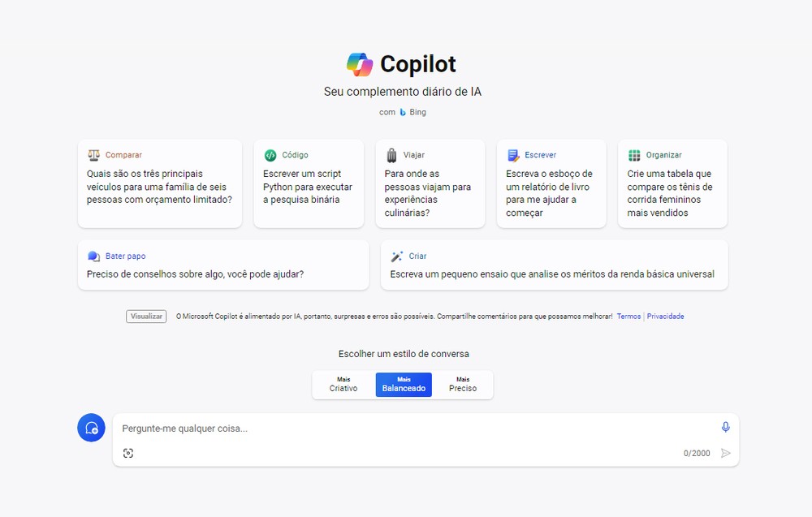Click the send message arrow icon
812x517 pixels.
(726, 453)
